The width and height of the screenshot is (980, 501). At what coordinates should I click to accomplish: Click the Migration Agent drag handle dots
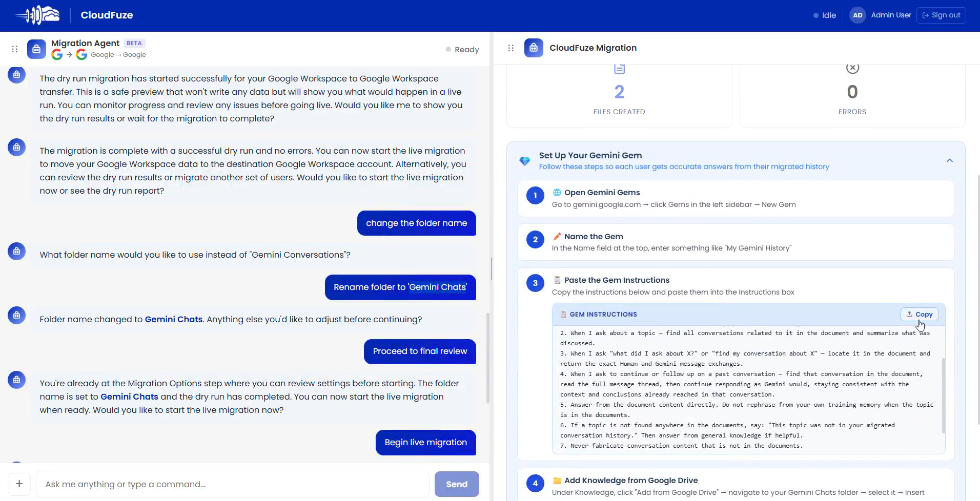point(15,49)
